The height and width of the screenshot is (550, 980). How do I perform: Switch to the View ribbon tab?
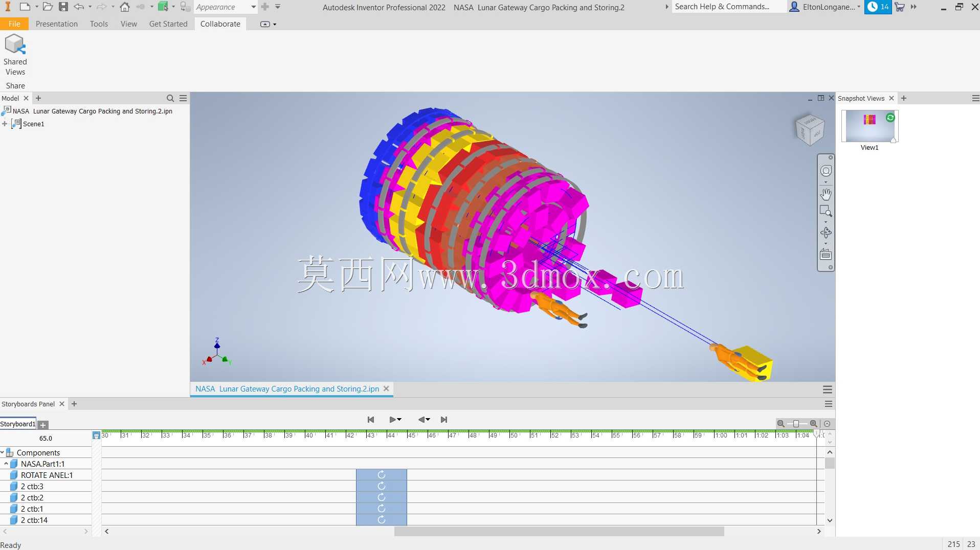pyautogui.click(x=128, y=24)
